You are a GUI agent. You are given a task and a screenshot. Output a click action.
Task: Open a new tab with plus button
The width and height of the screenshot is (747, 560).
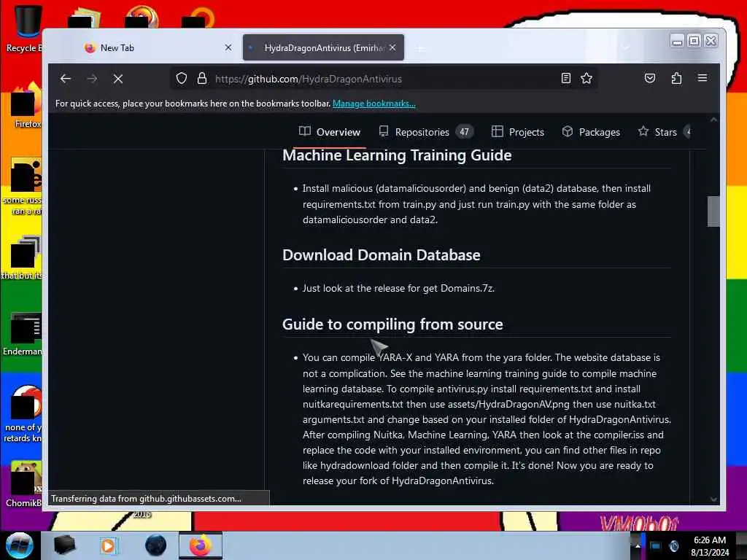tap(420, 48)
